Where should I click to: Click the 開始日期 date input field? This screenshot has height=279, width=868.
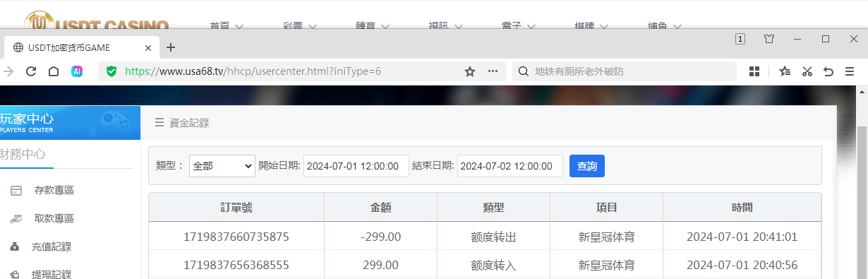click(x=356, y=166)
